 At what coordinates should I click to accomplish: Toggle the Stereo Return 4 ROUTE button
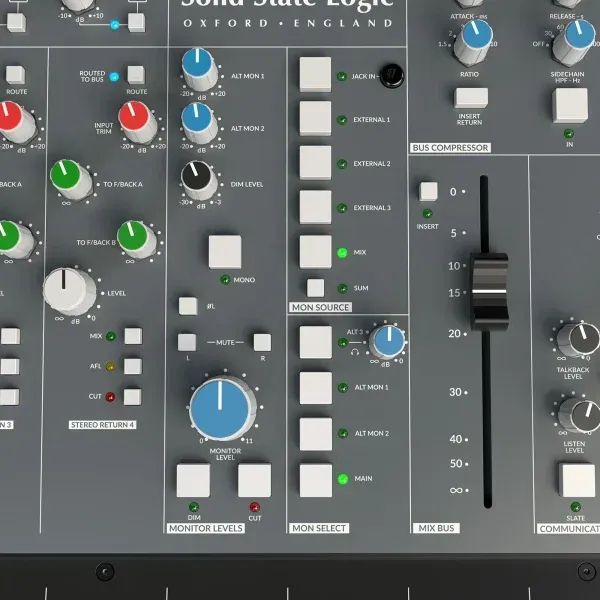pyautogui.click(x=136, y=75)
